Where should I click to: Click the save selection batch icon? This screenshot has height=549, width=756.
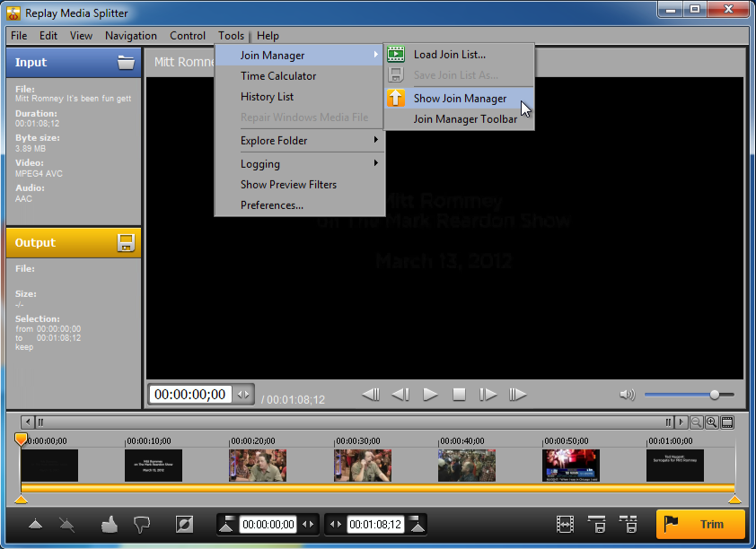point(597,524)
